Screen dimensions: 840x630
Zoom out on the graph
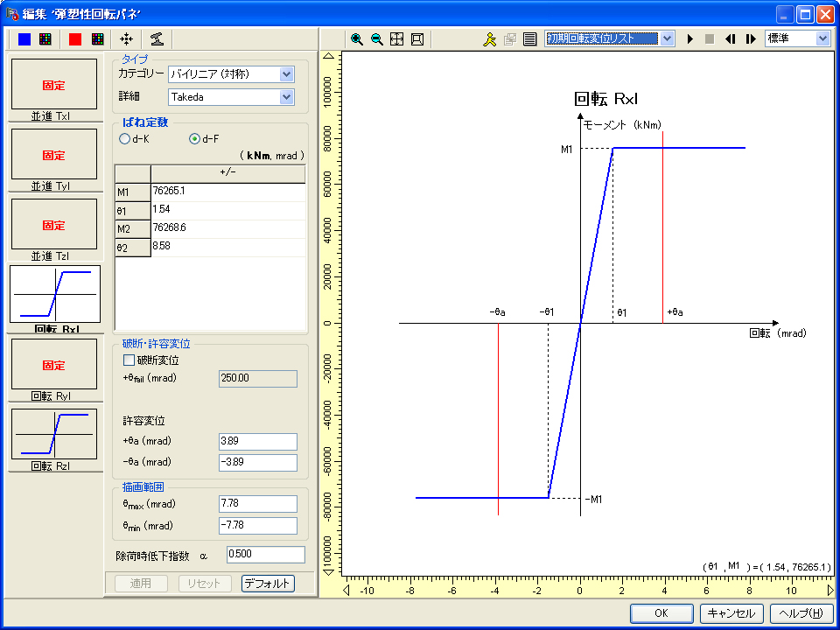(x=377, y=39)
